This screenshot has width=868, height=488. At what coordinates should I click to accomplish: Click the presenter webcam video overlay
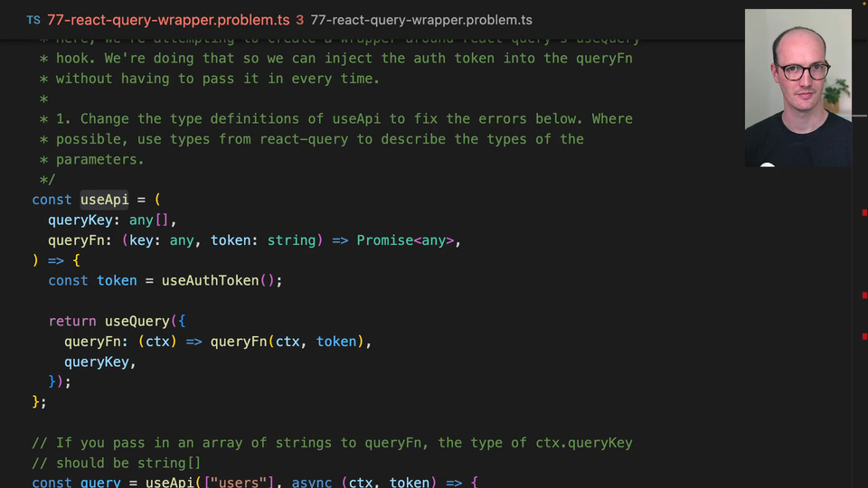797,88
